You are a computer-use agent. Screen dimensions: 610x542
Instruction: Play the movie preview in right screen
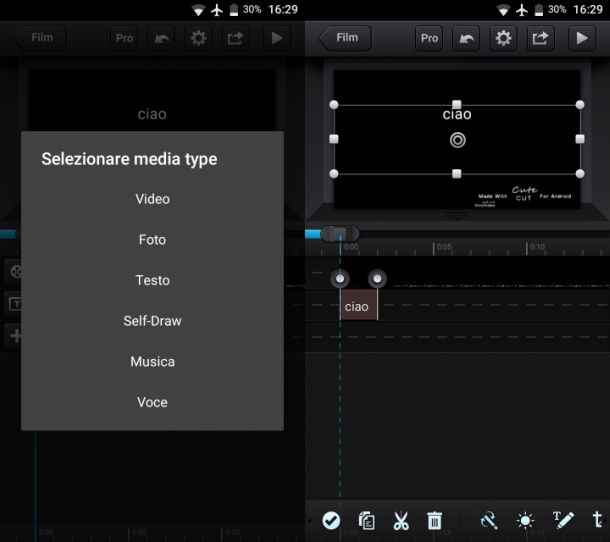[x=582, y=38]
